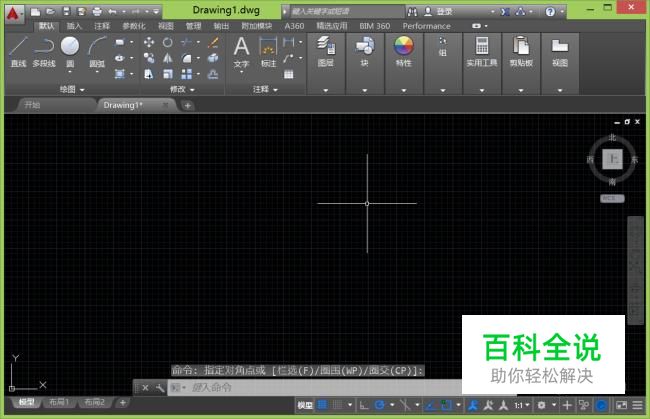Open the 图层 (Layers) panel
This screenshot has width=650, height=419.
tap(326, 51)
